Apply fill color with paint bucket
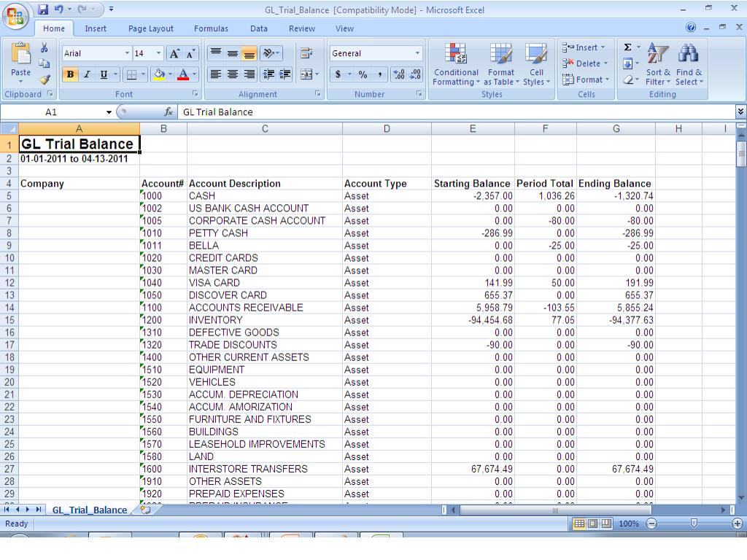The image size is (747, 560). tap(159, 74)
